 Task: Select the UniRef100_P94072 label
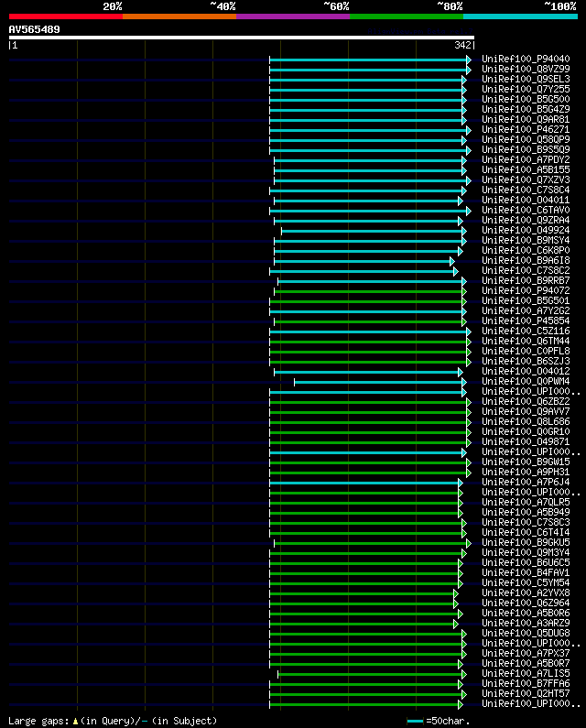click(x=526, y=290)
